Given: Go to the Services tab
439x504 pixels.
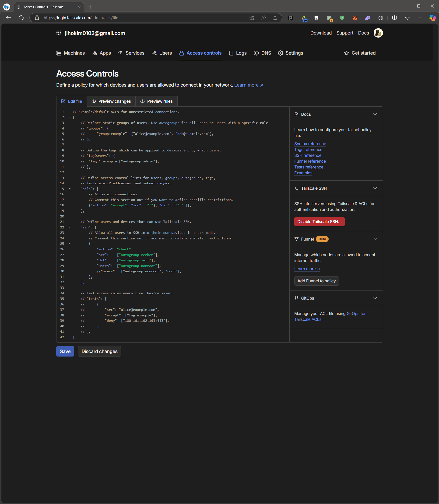Looking at the screenshot, I should click(131, 53).
